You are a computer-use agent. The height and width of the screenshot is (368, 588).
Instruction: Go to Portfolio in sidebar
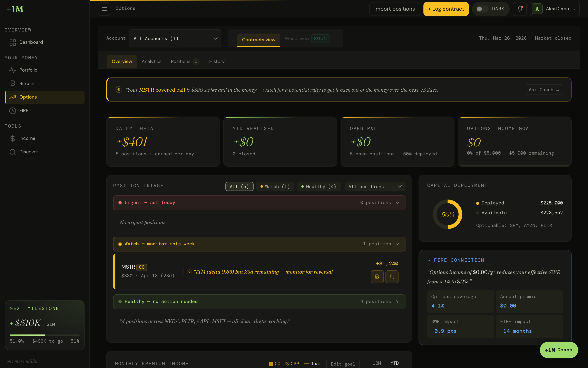pyautogui.click(x=45, y=70)
